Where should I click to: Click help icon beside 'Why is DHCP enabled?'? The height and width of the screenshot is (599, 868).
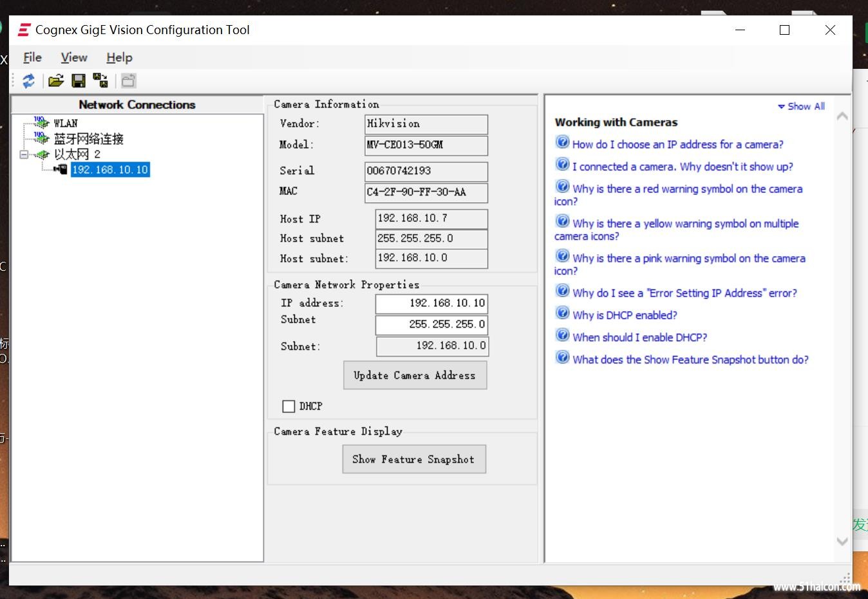coord(562,313)
